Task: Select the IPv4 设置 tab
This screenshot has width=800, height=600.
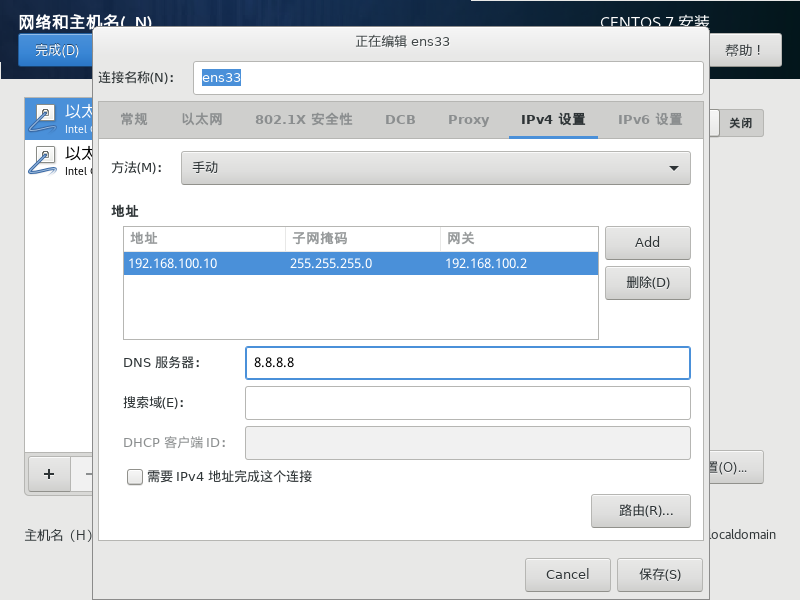Action: pos(553,119)
